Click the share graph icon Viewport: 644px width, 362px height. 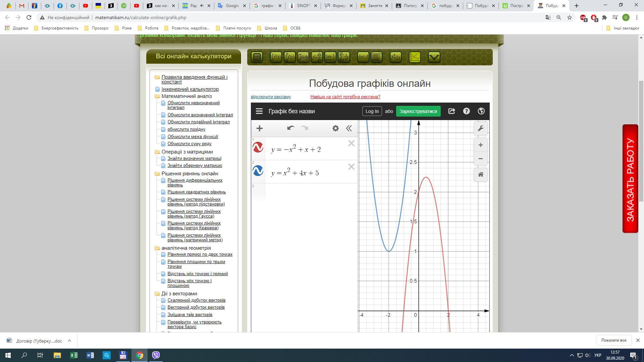(451, 111)
